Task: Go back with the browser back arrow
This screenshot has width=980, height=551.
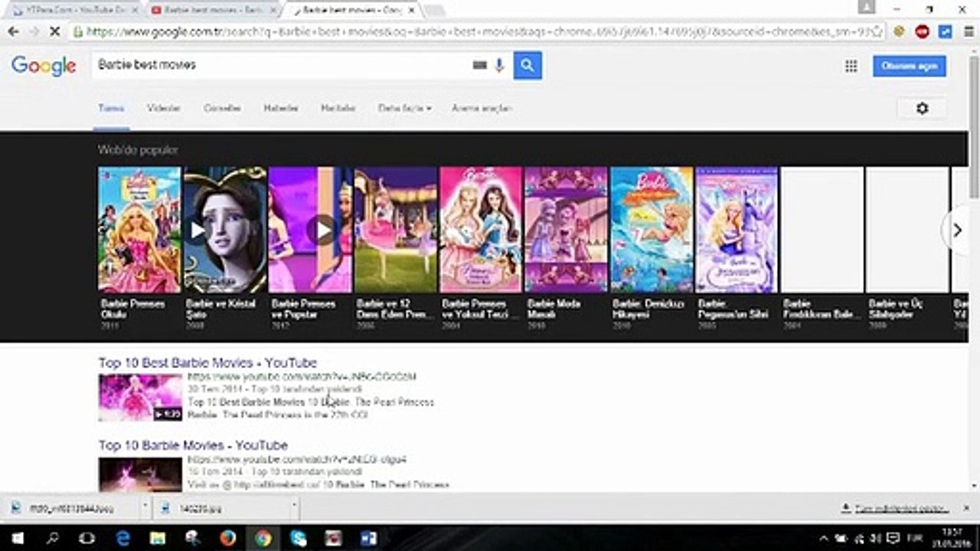Action: [x=13, y=32]
